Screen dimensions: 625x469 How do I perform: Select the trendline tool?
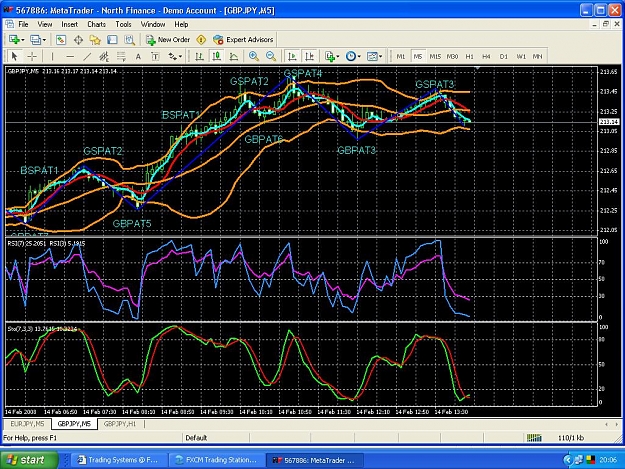click(87, 56)
